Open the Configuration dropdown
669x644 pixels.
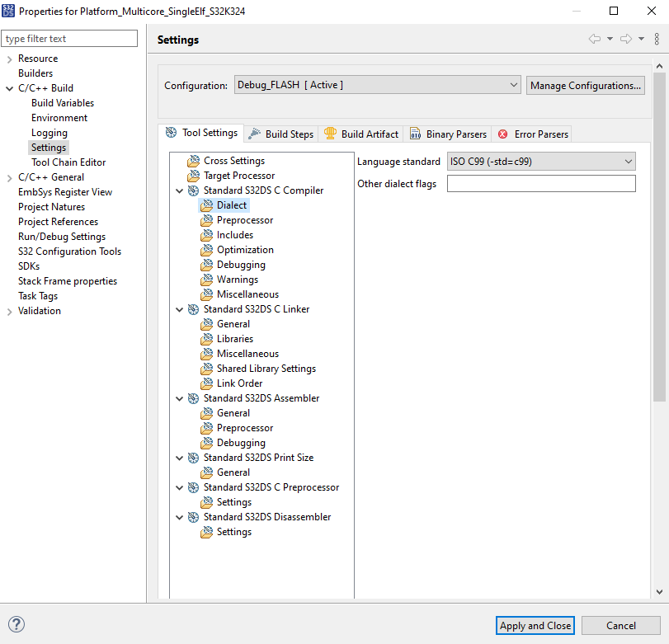click(x=377, y=85)
